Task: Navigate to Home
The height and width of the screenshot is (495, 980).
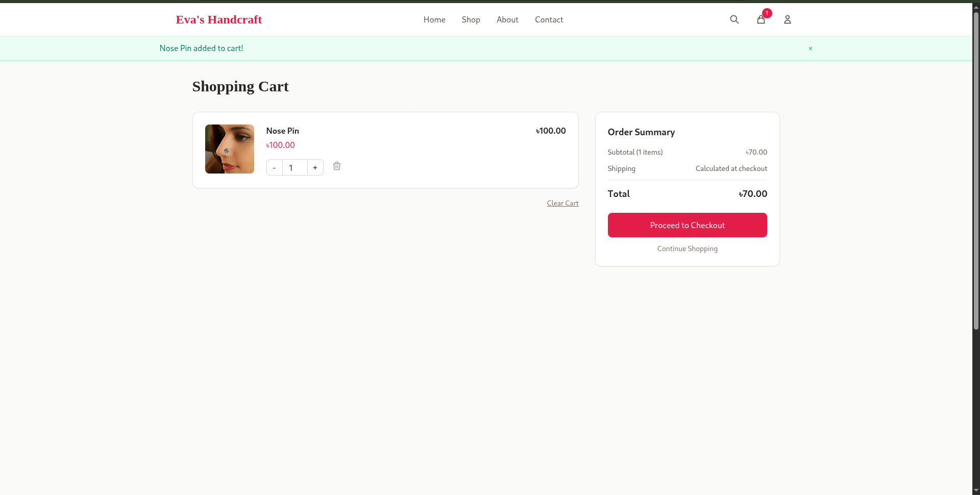Action: (x=434, y=19)
